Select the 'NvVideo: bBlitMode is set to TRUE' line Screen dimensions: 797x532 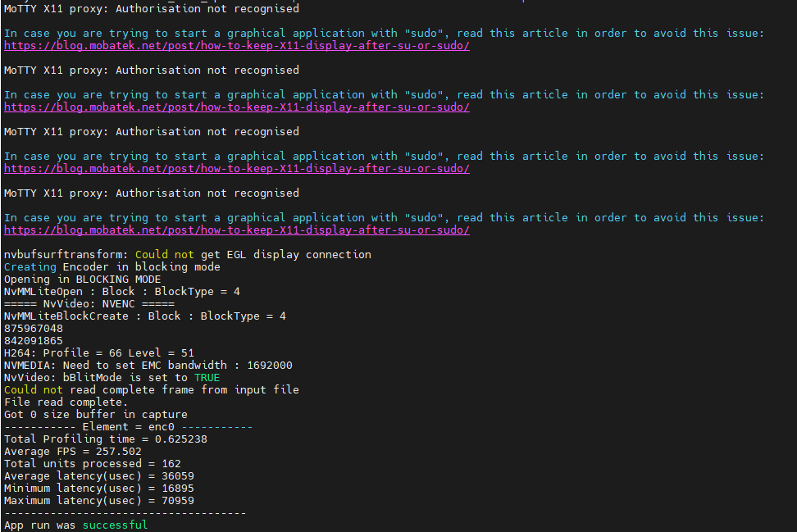pos(112,378)
